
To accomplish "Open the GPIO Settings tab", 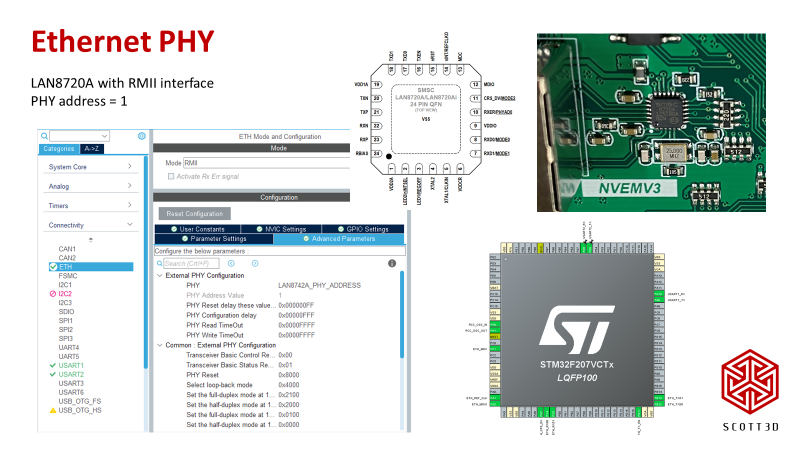I will pyautogui.click(x=363, y=229).
